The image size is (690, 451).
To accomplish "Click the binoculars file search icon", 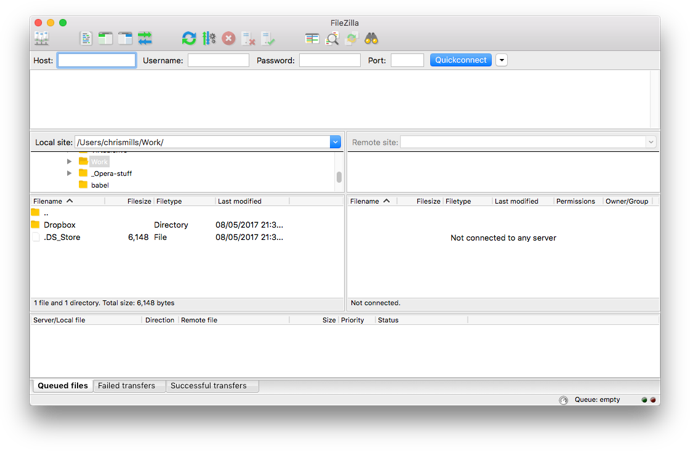I will pyautogui.click(x=371, y=39).
